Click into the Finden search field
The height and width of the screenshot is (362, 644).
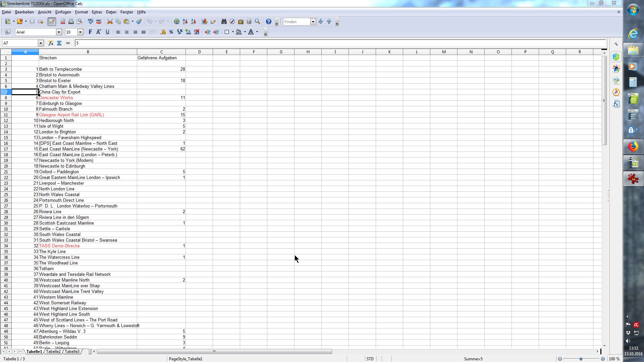[297, 22]
